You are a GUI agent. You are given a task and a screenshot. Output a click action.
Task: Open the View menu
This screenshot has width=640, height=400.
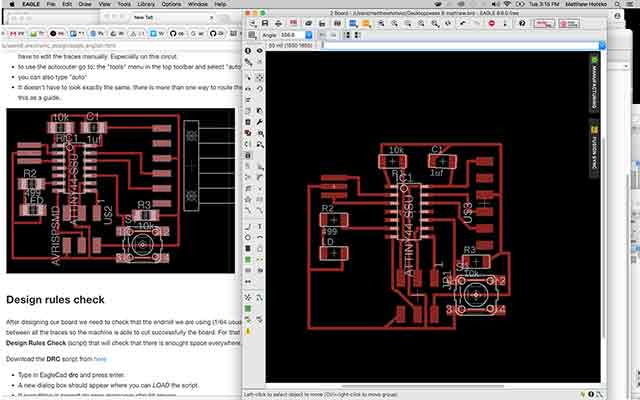click(104, 4)
